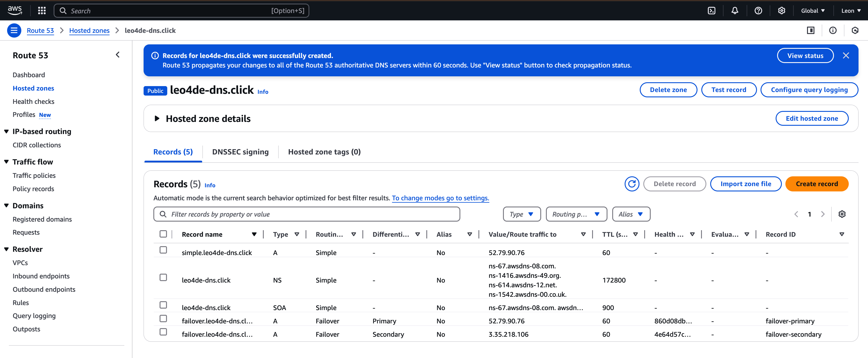Image resolution: width=868 pixels, height=358 pixels.
Task: Click the refresh records icon
Action: 631,184
